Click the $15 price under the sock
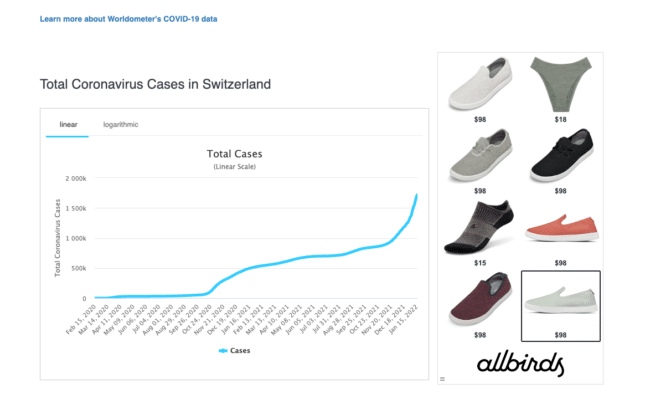This screenshot has height=399, width=650. [480, 263]
